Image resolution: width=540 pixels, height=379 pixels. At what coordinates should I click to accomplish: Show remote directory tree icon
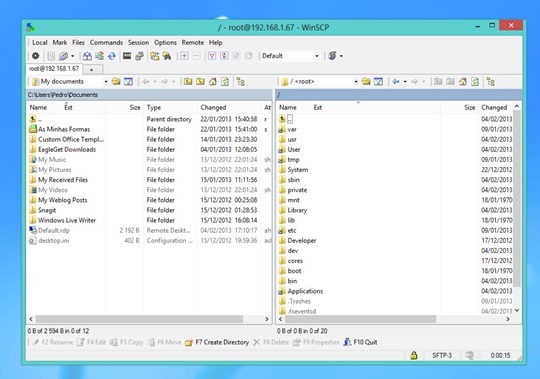pos(491,82)
